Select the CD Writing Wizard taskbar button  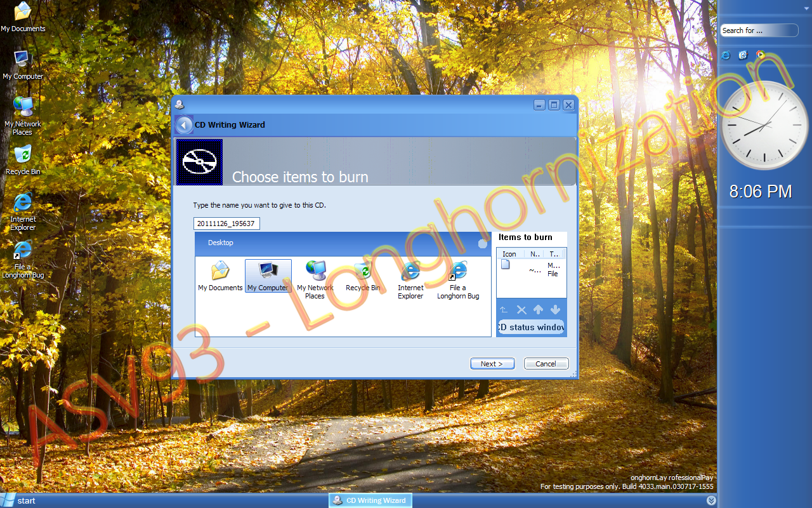click(370, 500)
